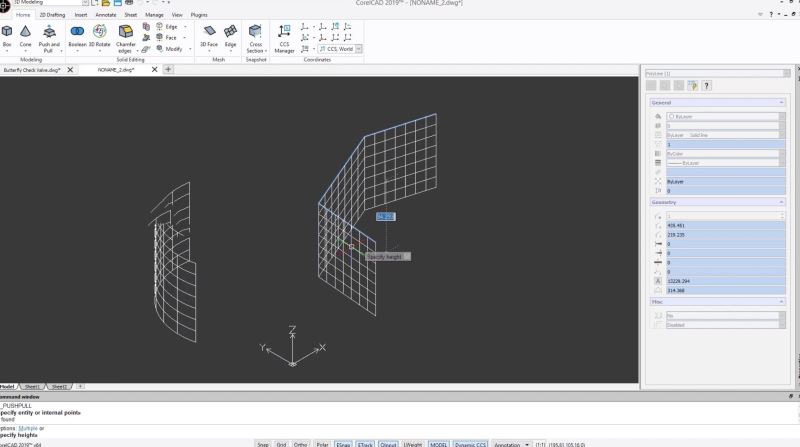Select the Box modeling tool

(7, 38)
